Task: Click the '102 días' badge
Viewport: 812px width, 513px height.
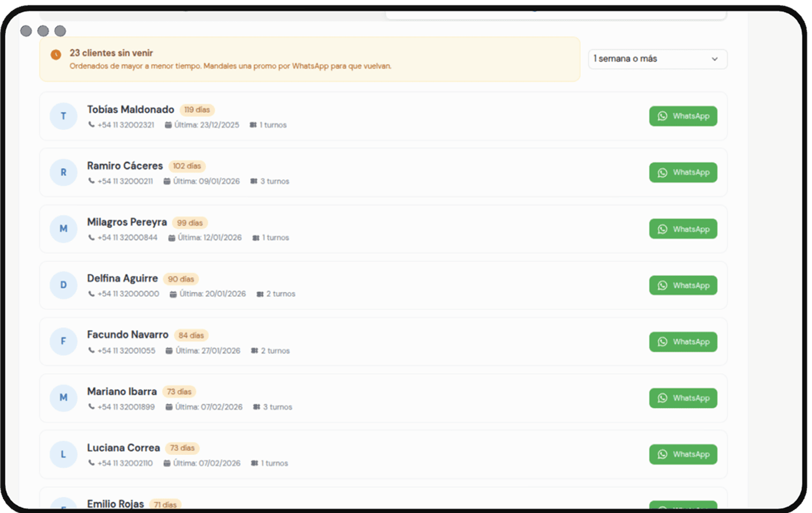Action: (187, 166)
